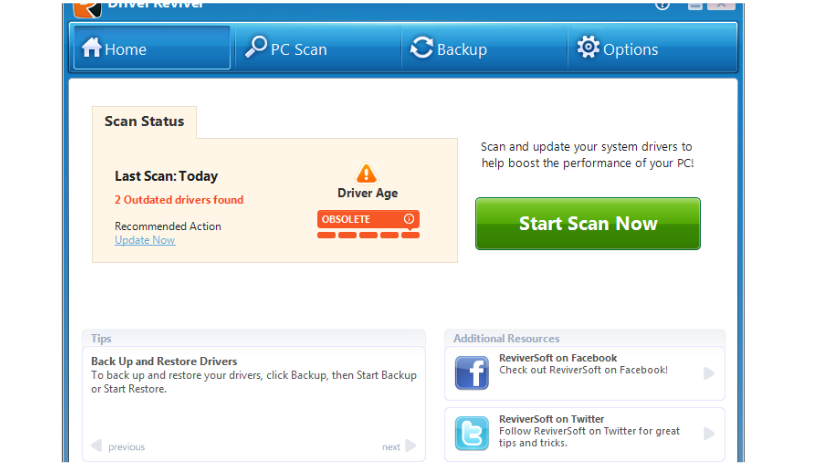This screenshot has width=827, height=465.
Task: Click the Driver Reviver app logo
Action: [87, 6]
